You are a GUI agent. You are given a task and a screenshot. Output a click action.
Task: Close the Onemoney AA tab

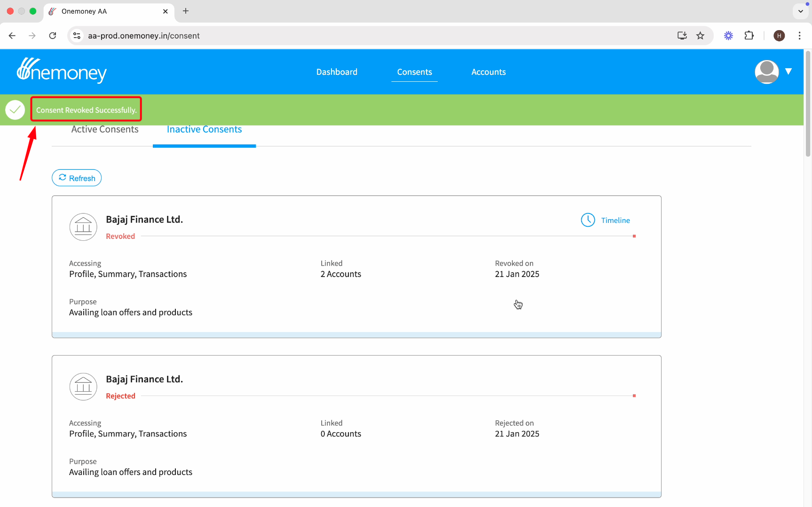(166, 11)
